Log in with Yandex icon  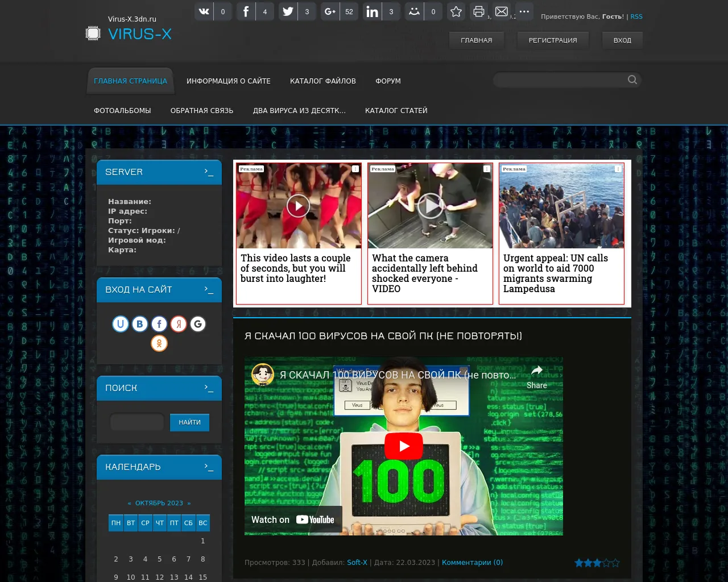179,324
